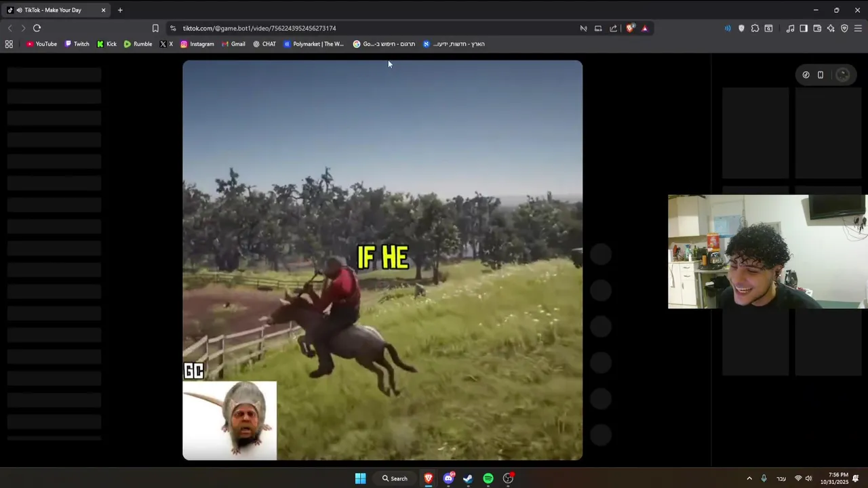868x488 pixels.
Task: Open Windows Start menu
Action: coord(361,479)
